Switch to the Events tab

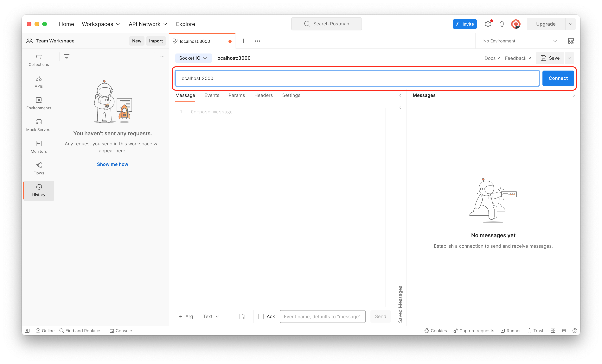coord(212,95)
